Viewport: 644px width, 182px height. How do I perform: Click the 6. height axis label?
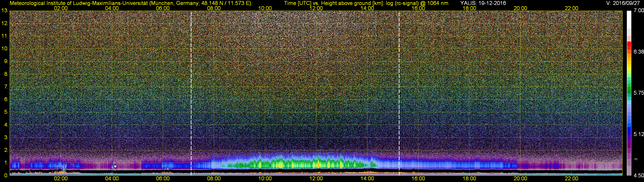(x=6, y=99)
